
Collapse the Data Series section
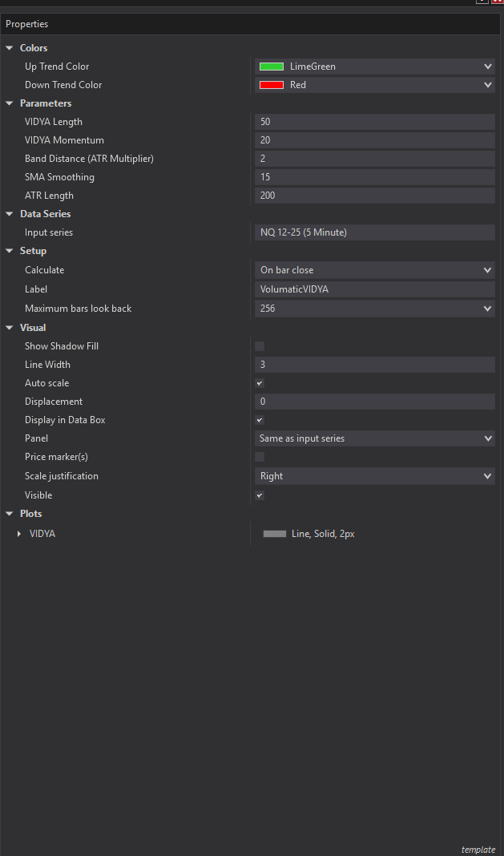click(x=10, y=214)
